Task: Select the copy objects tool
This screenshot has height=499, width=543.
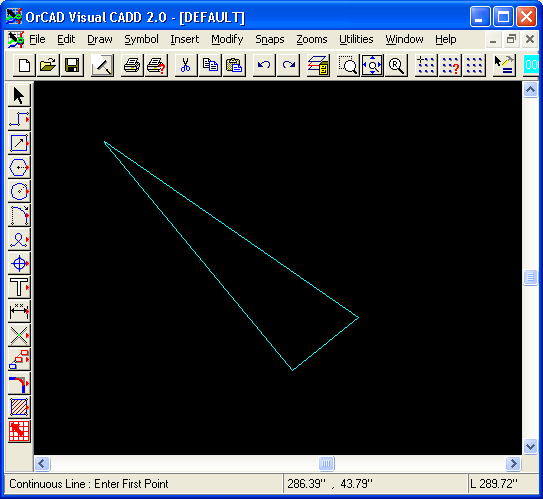Action: tap(19, 359)
